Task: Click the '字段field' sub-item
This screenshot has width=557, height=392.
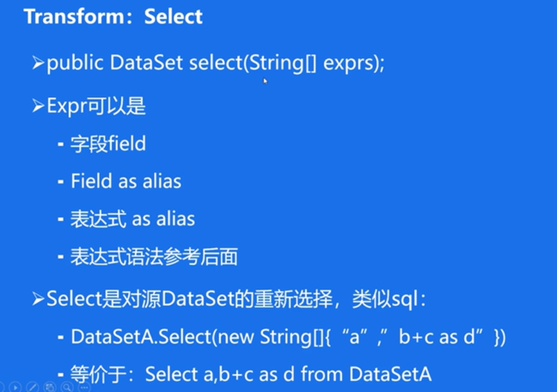Action: click(108, 144)
